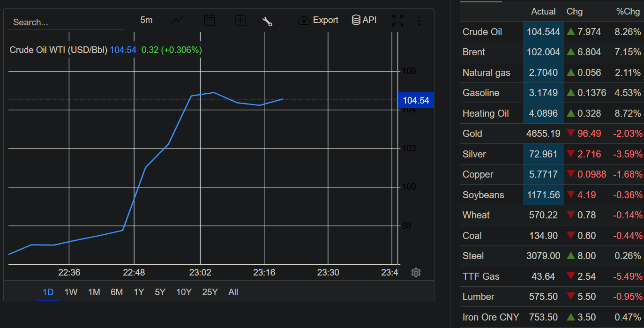Click Copper change value 0.0988
The image size is (644, 328).
(592, 174)
